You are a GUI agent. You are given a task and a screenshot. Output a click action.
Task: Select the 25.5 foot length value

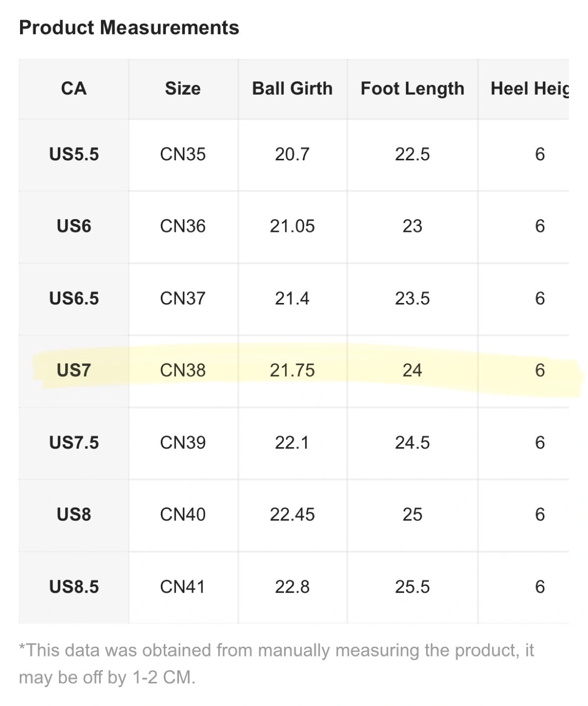pyautogui.click(x=412, y=587)
